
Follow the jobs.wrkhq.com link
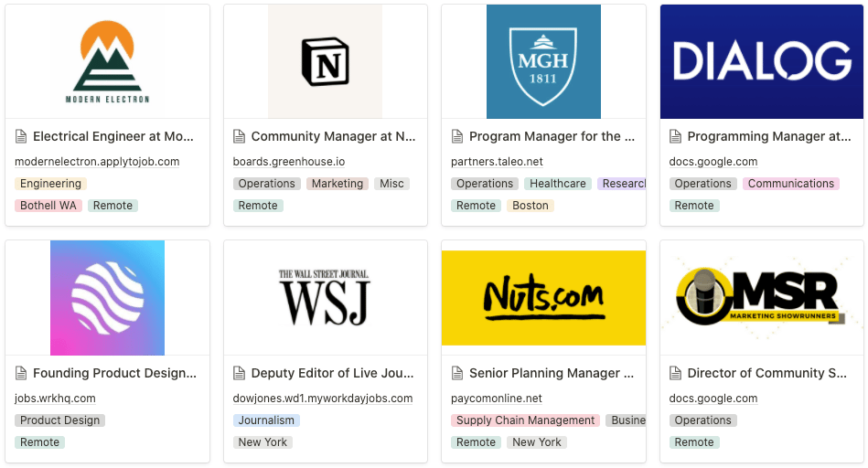(x=55, y=399)
